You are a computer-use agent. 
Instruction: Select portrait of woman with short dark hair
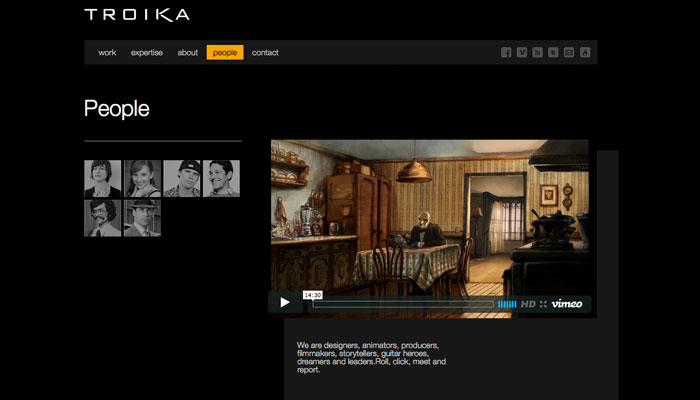coord(103,179)
